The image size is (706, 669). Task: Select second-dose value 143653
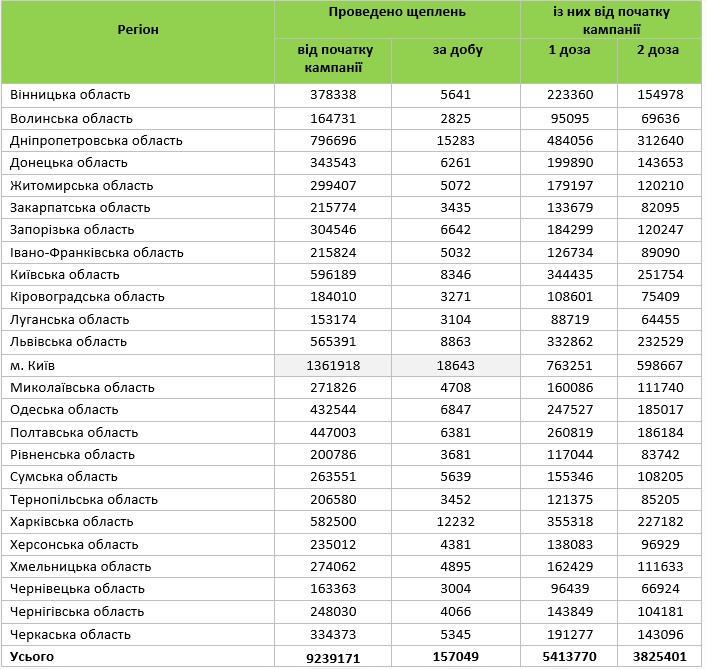point(661,163)
